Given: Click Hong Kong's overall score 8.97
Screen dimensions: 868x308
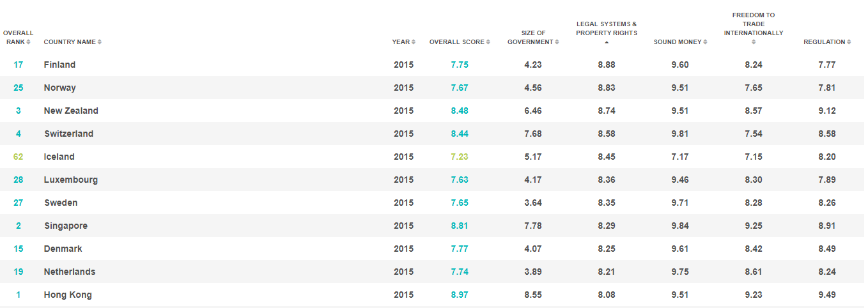Looking at the screenshot, I should (x=460, y=295).
